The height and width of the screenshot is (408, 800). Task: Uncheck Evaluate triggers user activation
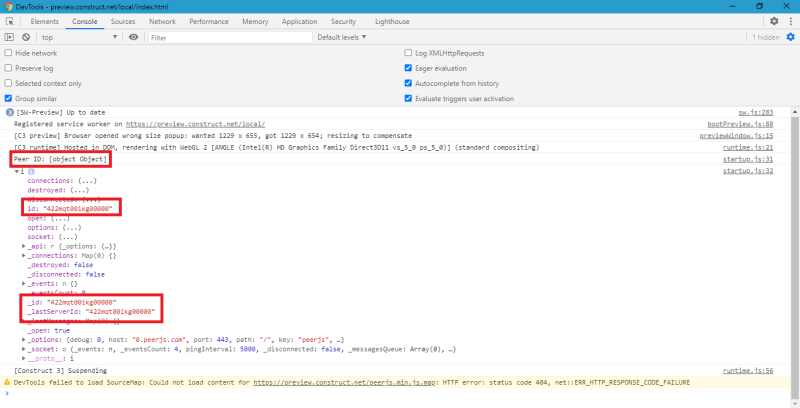pyautogui.click(x=408, y=98)
